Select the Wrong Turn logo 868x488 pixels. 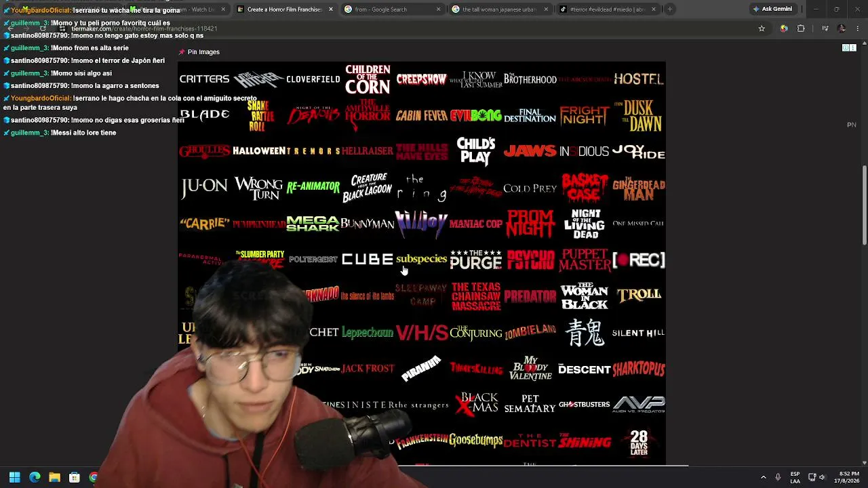click(259, 188)
